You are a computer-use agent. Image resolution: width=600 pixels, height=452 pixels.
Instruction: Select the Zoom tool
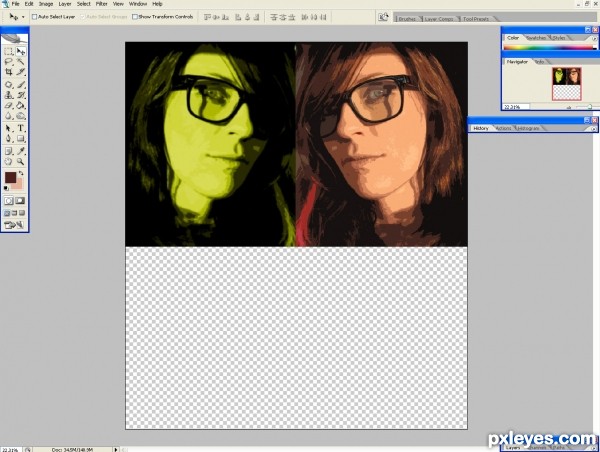(x=21, y=162)
